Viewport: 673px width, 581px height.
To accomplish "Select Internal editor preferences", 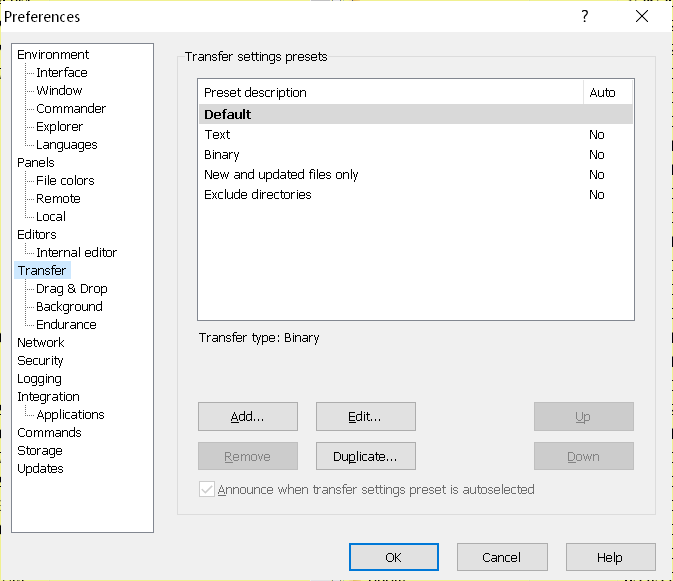I will [x=76, y=253].
